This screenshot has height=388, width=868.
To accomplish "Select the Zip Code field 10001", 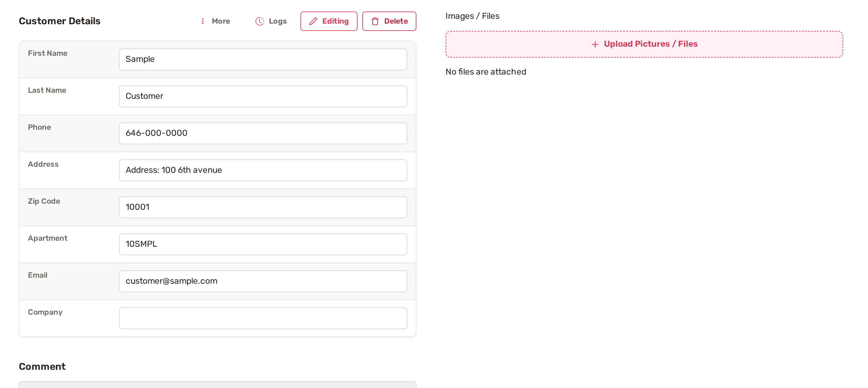I will (x=263, y=207).
